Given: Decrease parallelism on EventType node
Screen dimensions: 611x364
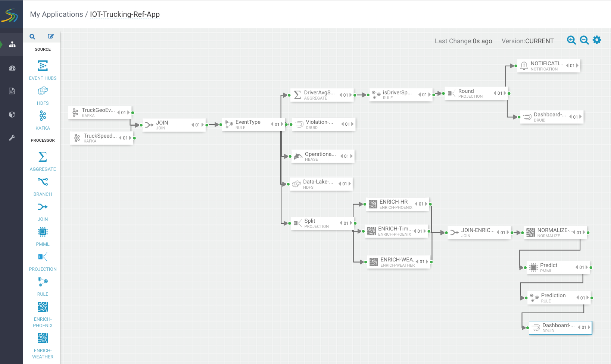Looking at the screenshot, I should click(x=272, y=124).
